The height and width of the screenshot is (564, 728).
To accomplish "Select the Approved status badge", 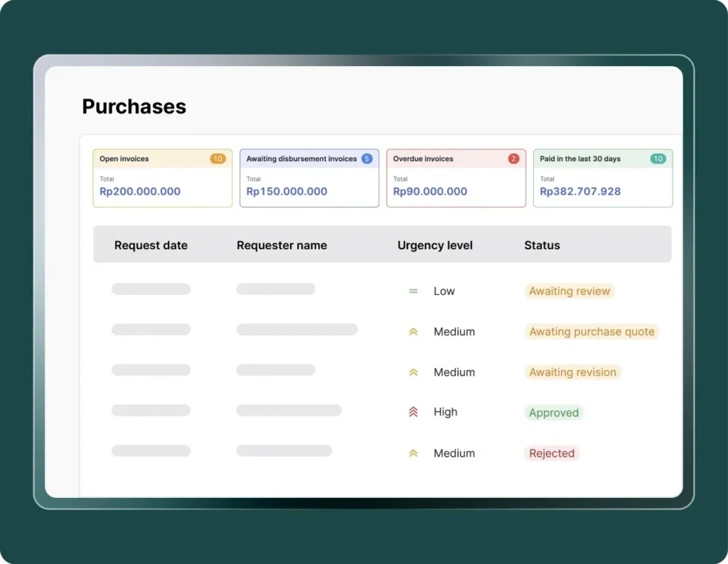I will pyautogui.click(x=554, y=413).
